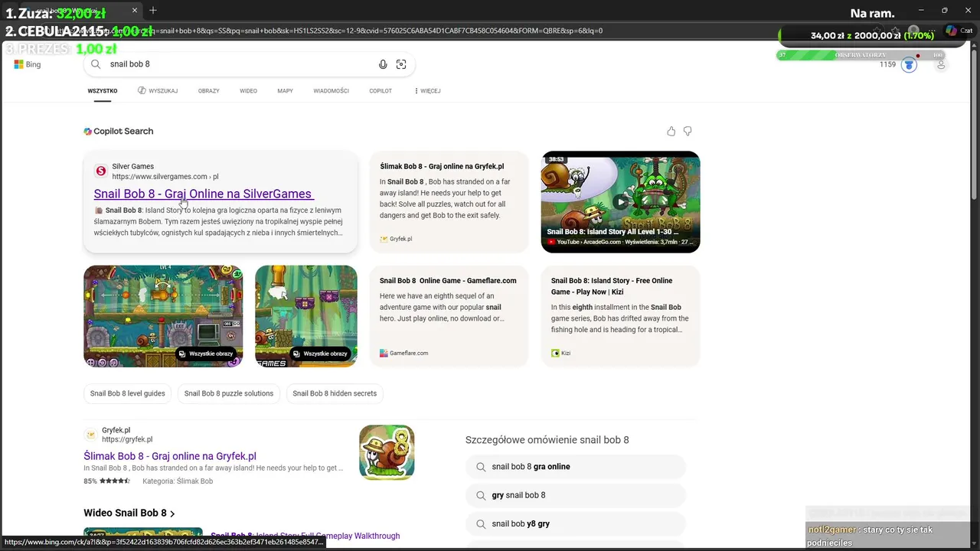Search suggestion gry snail bob 8

575,495
